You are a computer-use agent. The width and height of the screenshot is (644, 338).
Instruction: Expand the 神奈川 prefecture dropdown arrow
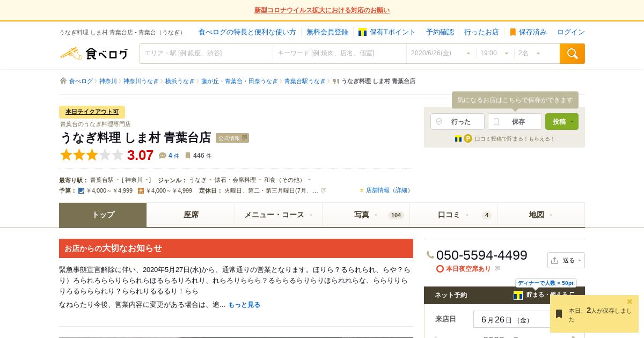tap(147, 180)
